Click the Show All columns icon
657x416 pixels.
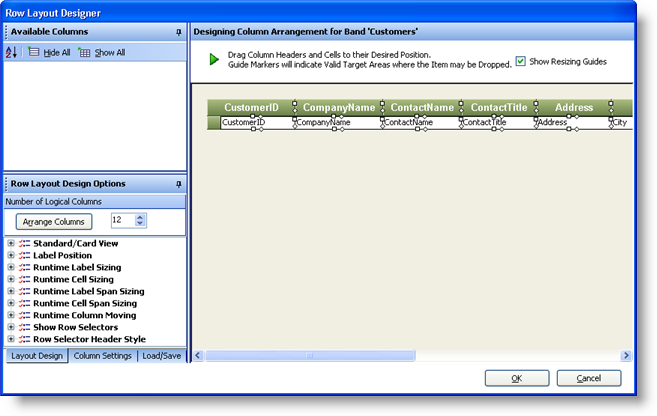pyautogui.click(x=84, y=52)
